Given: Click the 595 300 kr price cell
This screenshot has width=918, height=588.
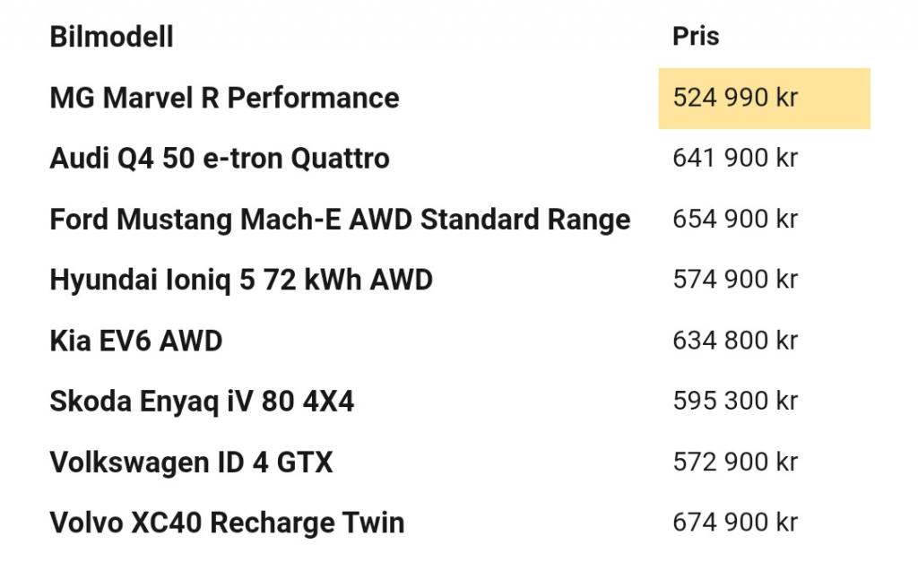Looking at the screenshot, I should (x=735, y=402).
